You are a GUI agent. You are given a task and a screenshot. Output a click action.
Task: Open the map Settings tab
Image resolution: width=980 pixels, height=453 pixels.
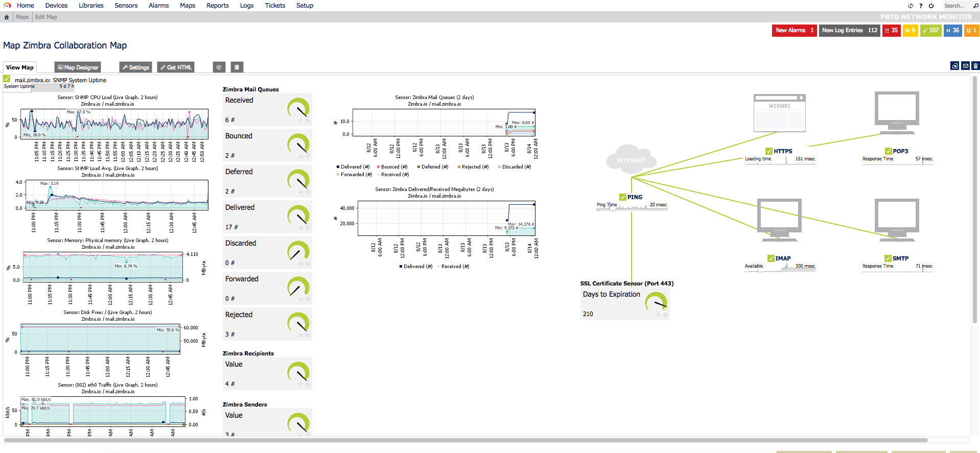click(135, 67)
